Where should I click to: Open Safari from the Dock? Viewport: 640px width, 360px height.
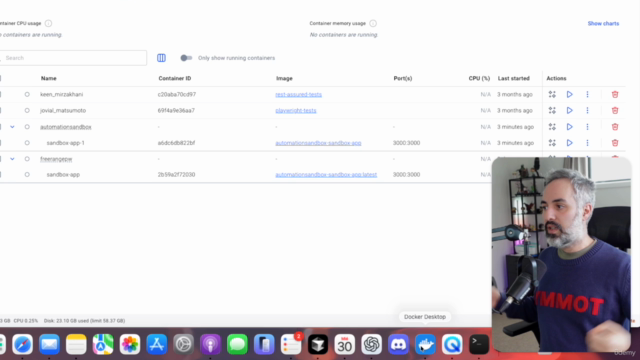click(x=22, y=344)
